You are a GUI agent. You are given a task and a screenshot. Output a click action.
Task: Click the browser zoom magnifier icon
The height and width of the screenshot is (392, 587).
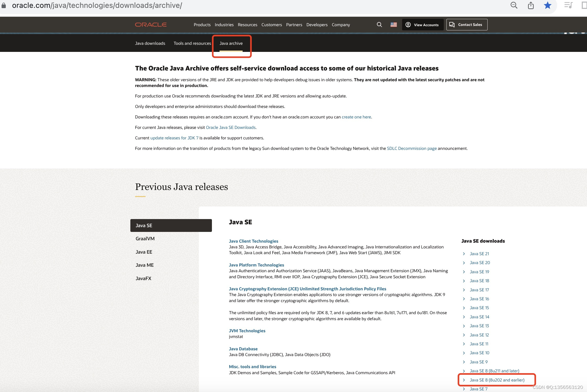pos(514,5)
